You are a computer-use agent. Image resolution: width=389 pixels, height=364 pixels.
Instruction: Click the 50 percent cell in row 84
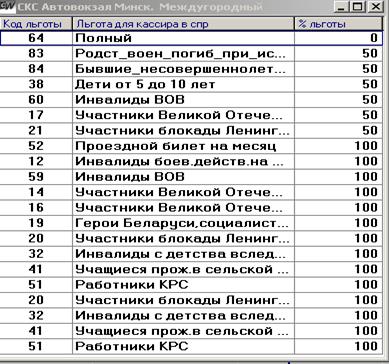(338, 69)
